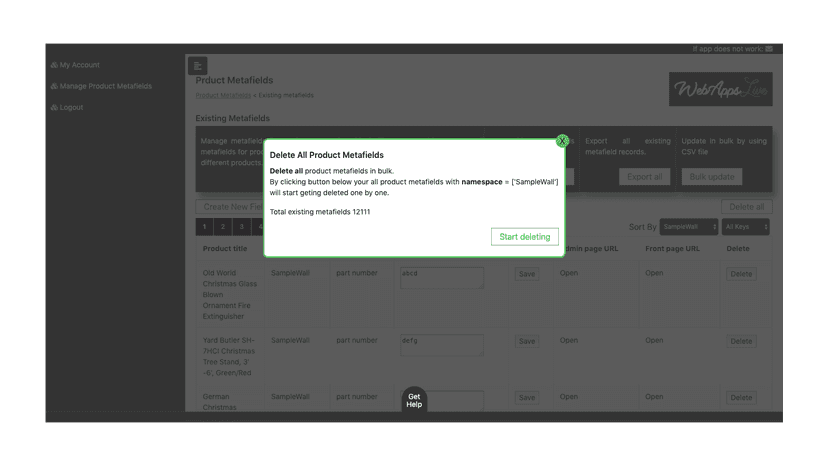
Task: Open admin page URL for Old World Christmas
Action: pyautogui.click(x=569, y=273)
